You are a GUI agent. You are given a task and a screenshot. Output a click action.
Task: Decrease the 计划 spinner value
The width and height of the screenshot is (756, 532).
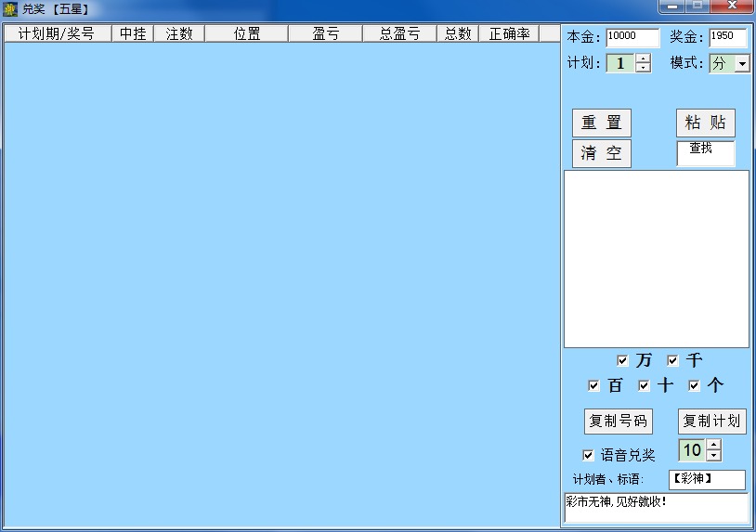pos(644,69)
